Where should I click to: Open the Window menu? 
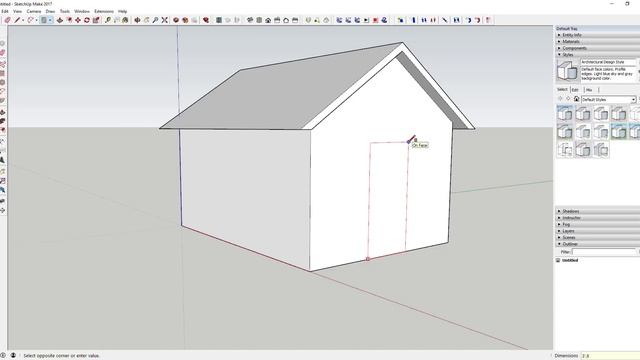click(x=82, y=11)
